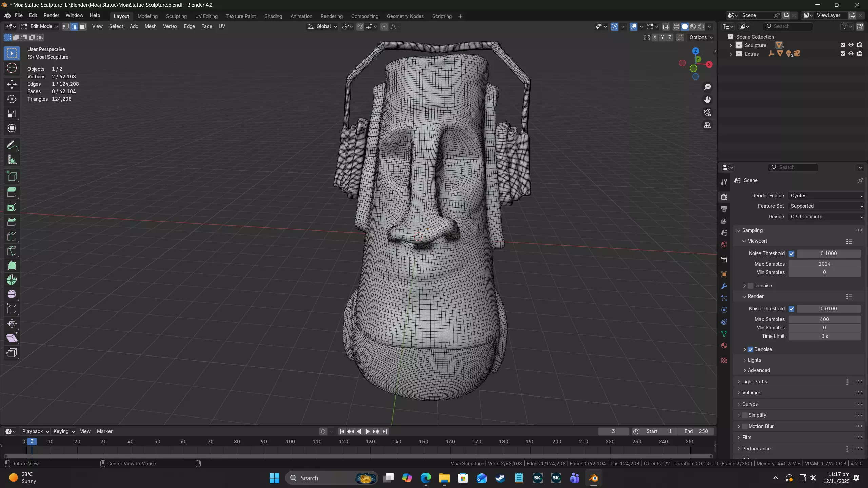
Task: Jump to the timeline end frame
Action: point(384,432)
